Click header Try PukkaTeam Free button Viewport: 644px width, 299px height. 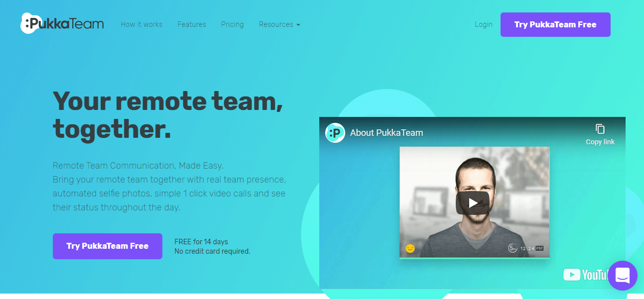[x=555, y=24]
